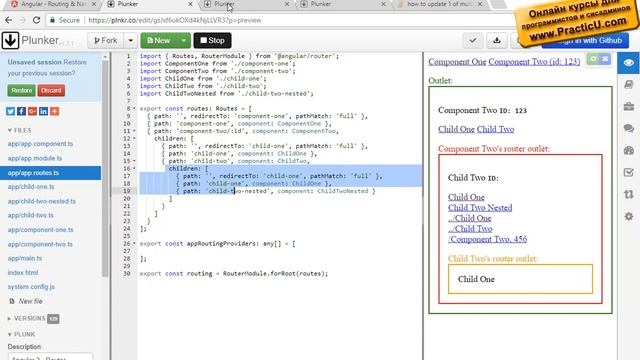Share on Google Plus icon

[x=33, y=111]
